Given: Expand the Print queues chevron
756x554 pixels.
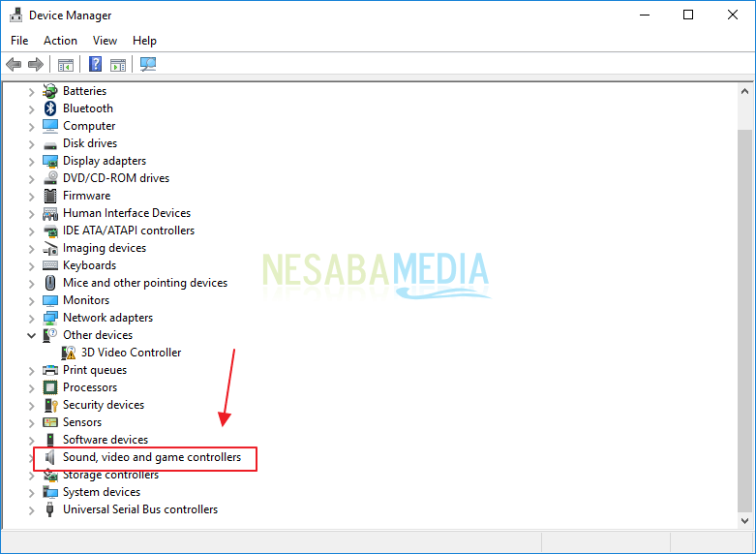Looking at the screenshot, I should click(31, 371).
